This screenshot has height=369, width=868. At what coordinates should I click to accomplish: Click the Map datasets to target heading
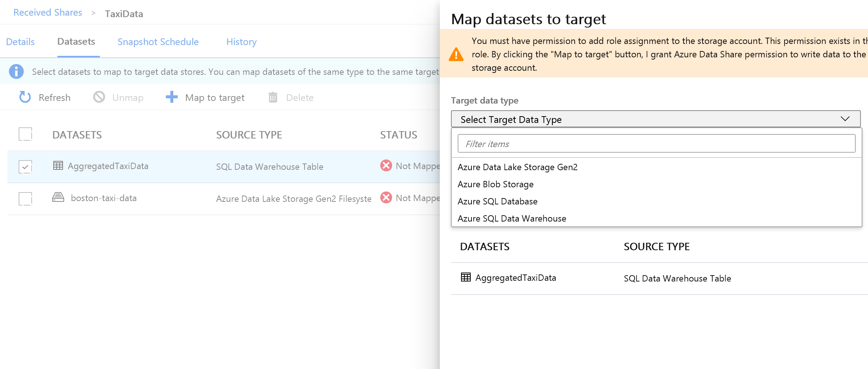coord(528,19)
